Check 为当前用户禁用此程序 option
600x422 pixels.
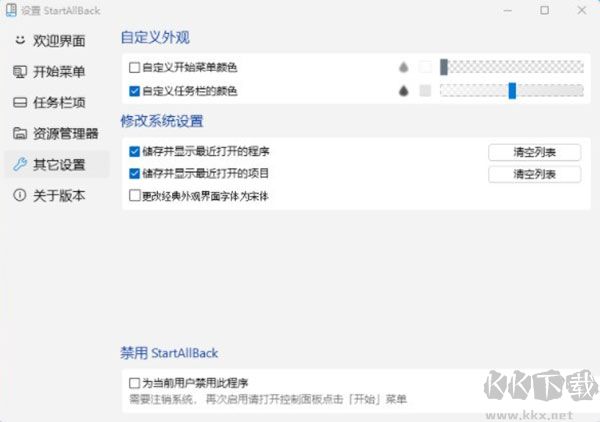pyautogui.click(x=135, y=382)
